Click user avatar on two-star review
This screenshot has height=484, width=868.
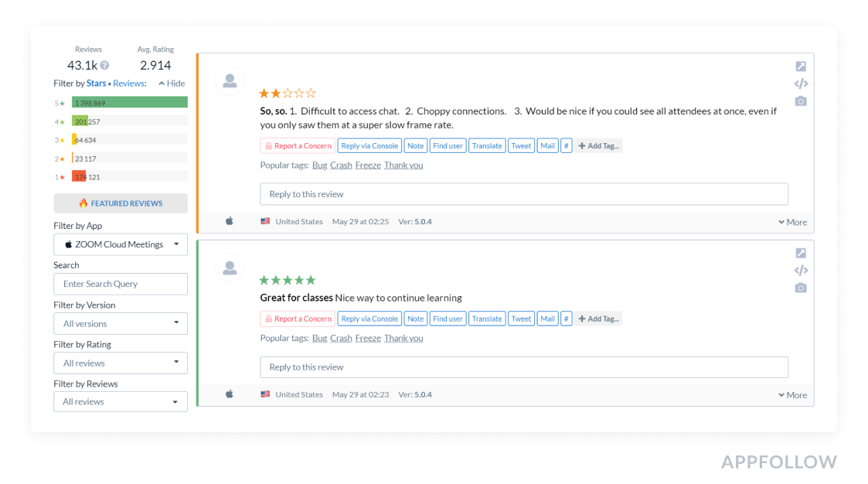click(230, 81)
